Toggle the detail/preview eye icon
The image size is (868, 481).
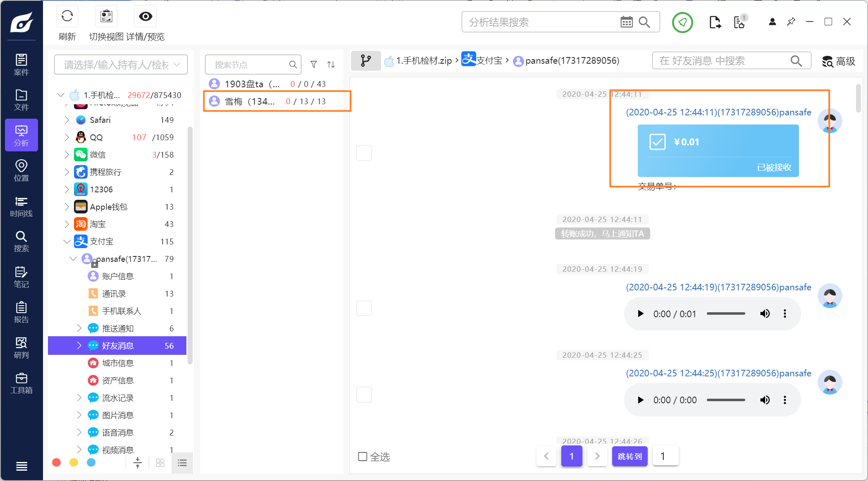[145, 17]
